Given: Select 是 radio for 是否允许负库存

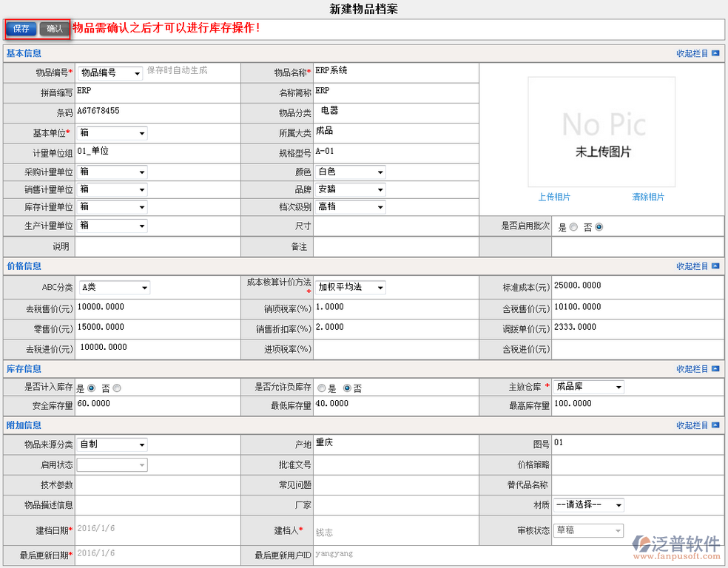Looking at the screenshot, I should point(321,388).
